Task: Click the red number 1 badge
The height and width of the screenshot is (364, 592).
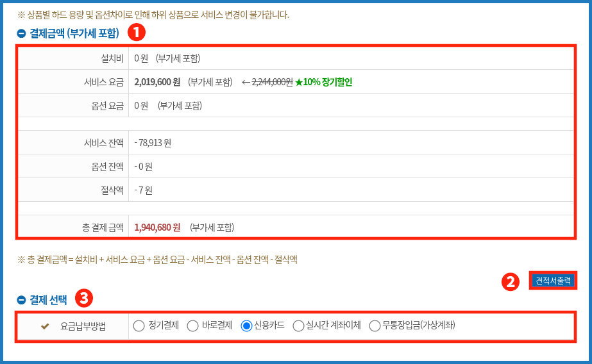Action: click(136, 32)
